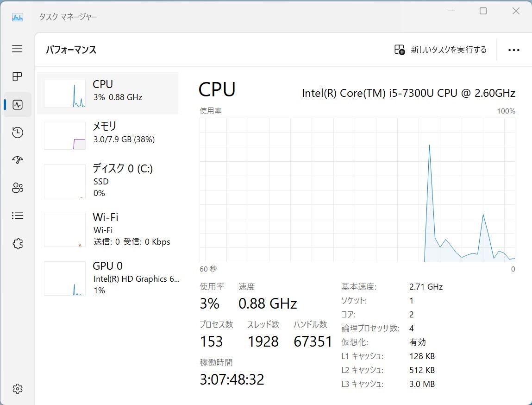This screenshot has width=532, height=405.
Task: Click the CPU usage graph area
Action: point(357,190)
